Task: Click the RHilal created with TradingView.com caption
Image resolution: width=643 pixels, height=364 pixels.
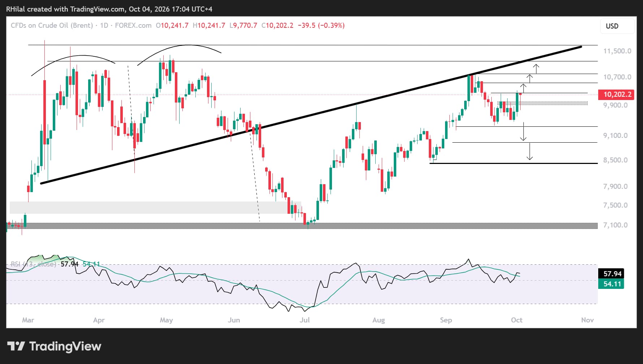Action: (x=109, y=9)
